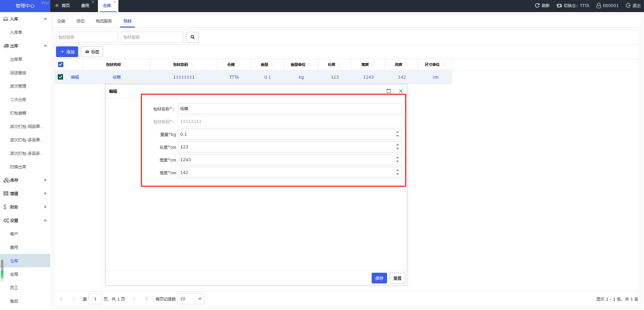Close the 费用 tab with its X
Screen dimensions: 644x310
[93, 2]
